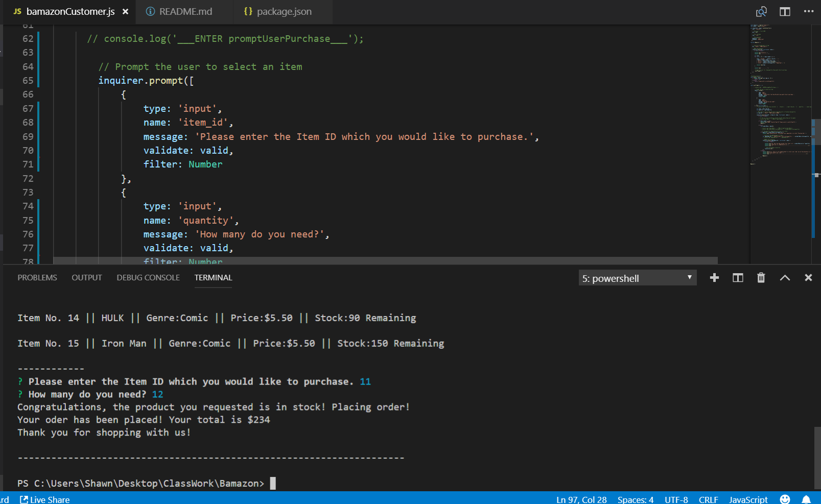
Task: Click 'validate: valid,' on line 70
Action: (x=188, y=150)
